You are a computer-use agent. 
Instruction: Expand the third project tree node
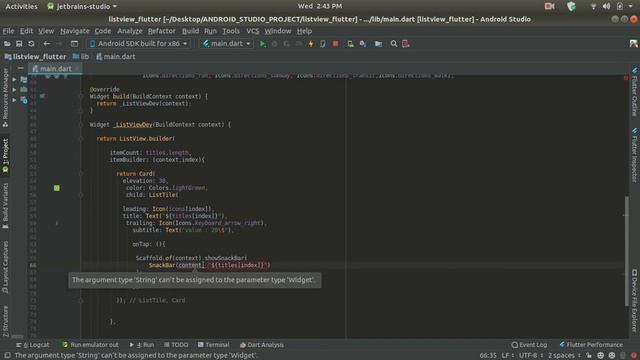click(15, 100)
